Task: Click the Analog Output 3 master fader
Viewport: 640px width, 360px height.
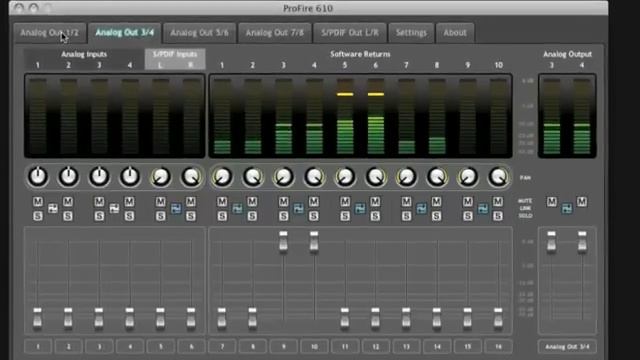Action: click(551, 241)
